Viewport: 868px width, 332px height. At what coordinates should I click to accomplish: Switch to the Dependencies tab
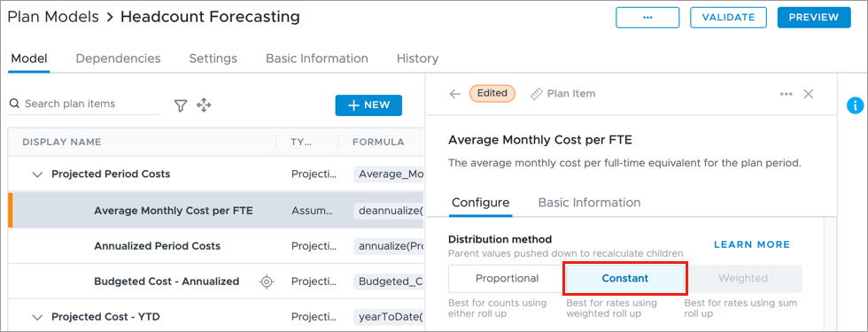tap(118, 58)
